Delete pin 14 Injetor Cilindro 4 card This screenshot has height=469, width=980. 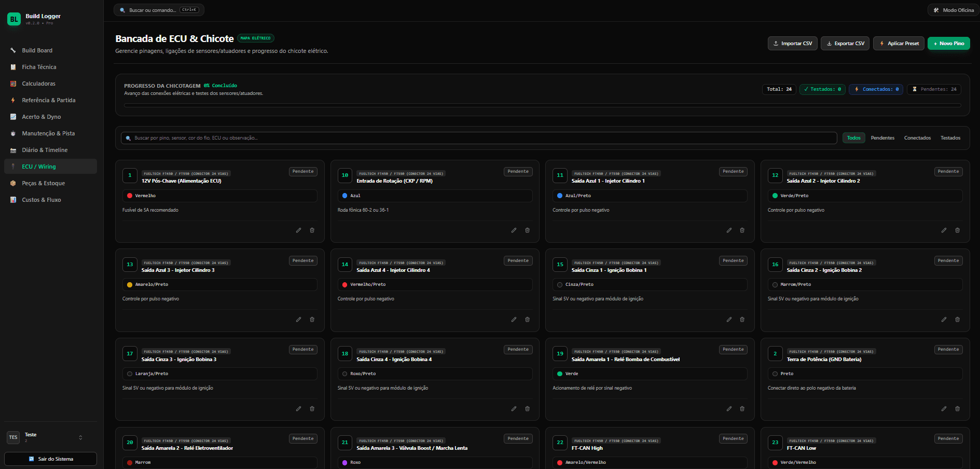coord(528,320)
